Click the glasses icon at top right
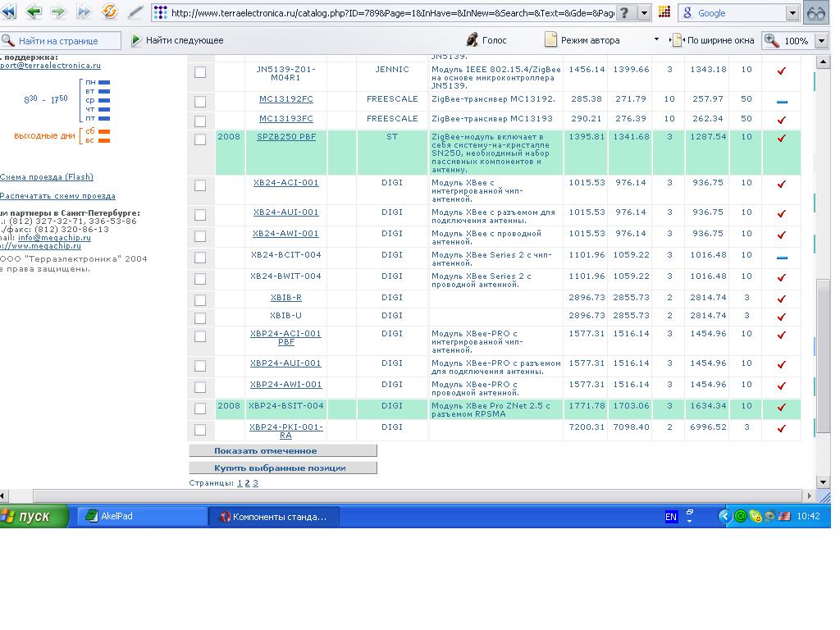The width and height of the screenshot is (840, 630). [816, 13]
